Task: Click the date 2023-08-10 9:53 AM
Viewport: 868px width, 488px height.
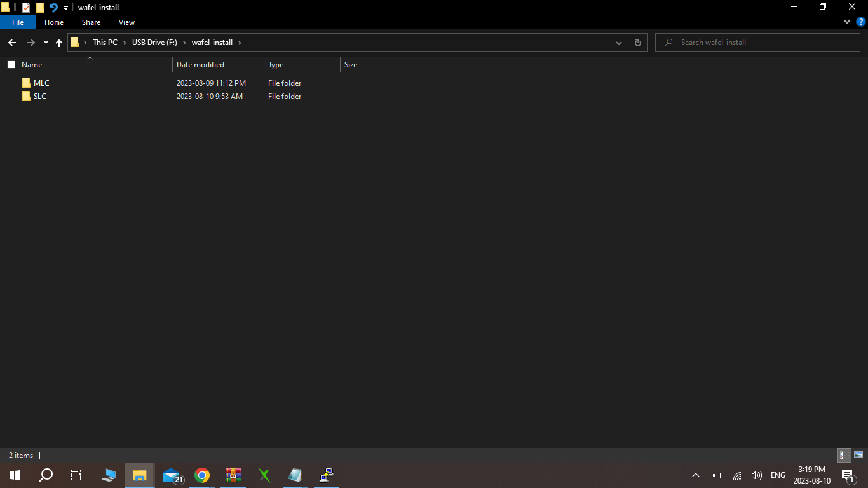Action: pyautogui.click(x=210, y=97)
